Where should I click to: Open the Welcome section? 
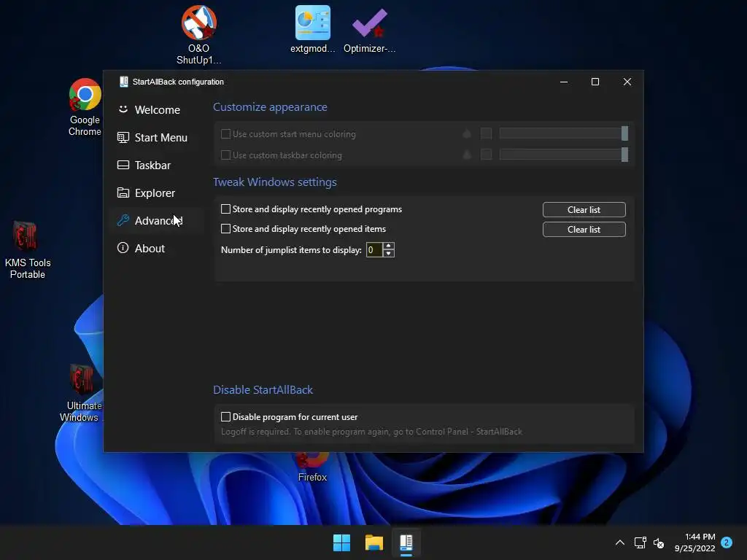(x=149, y=110)
